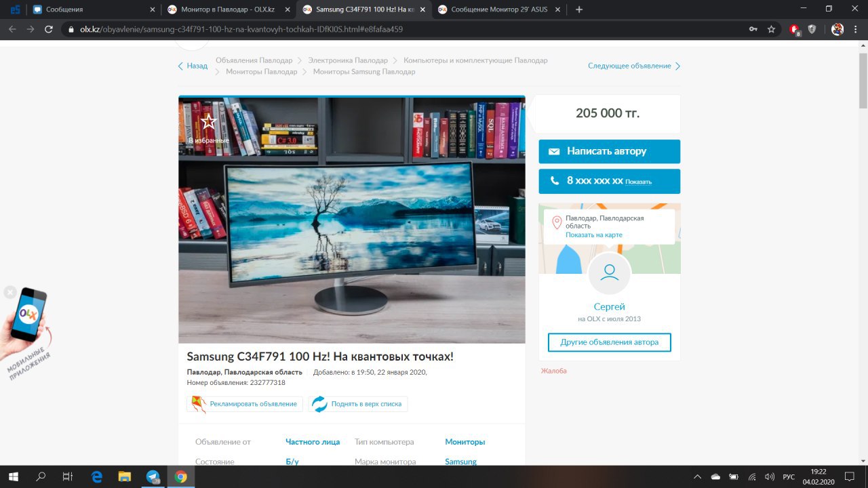Click РУС language indicator
The width and height of the screenshot is (868, 488).
[789, 476]
